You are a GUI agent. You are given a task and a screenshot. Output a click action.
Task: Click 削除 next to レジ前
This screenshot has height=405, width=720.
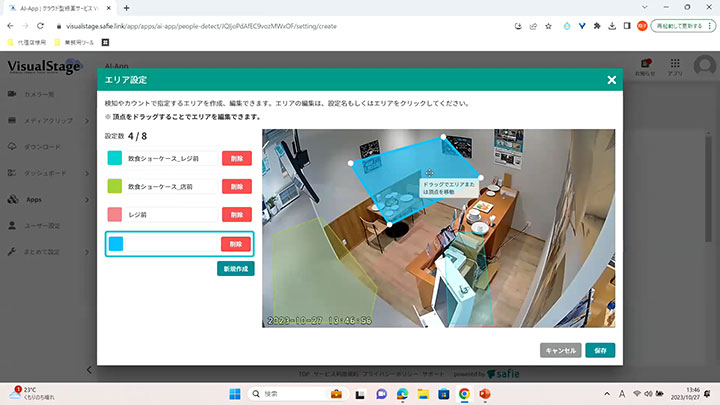236,214
